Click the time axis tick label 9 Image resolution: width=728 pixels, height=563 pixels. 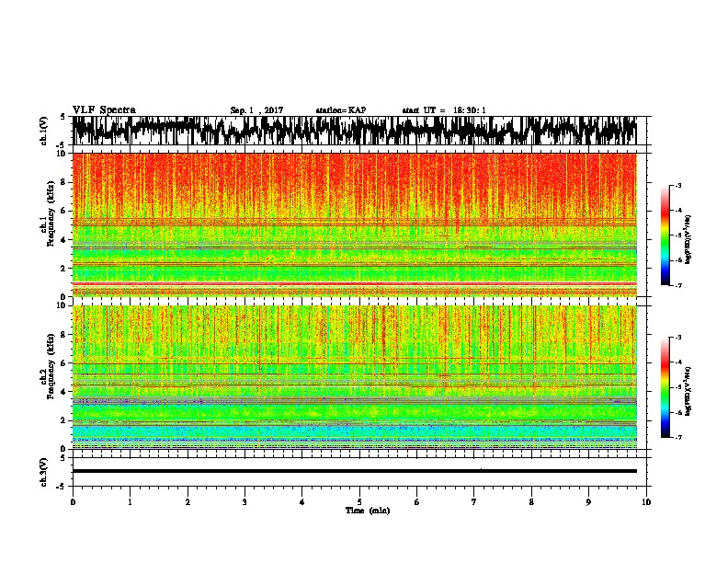(588, 502)
